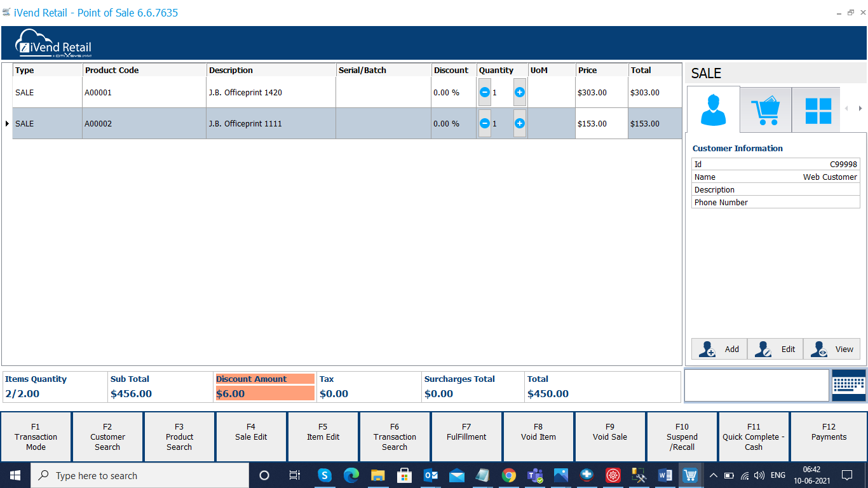Image resolution: width=868 pixels, height=488 pixels.
Task: Open Microsoft Word from the taskbar
Action: 665,475
